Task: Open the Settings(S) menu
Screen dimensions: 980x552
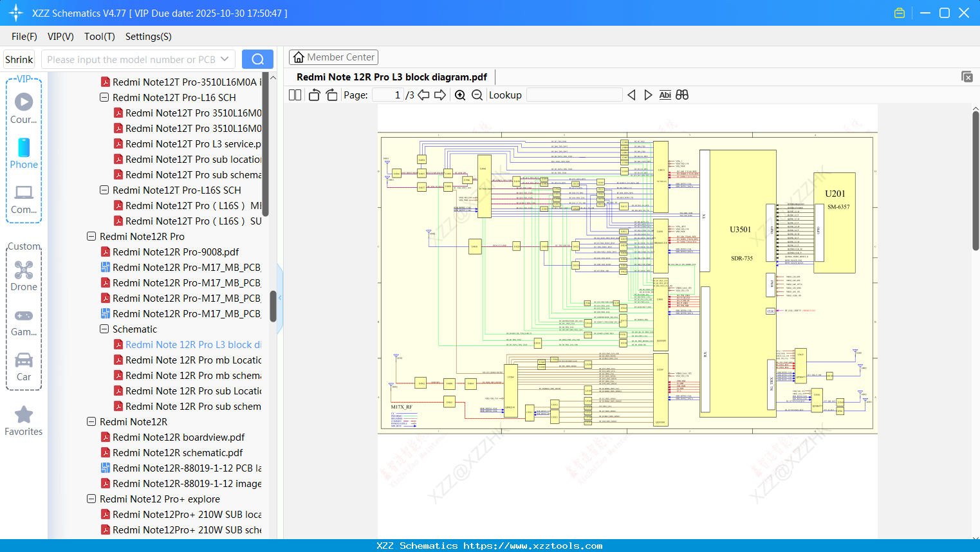Action: click(148, 37)
